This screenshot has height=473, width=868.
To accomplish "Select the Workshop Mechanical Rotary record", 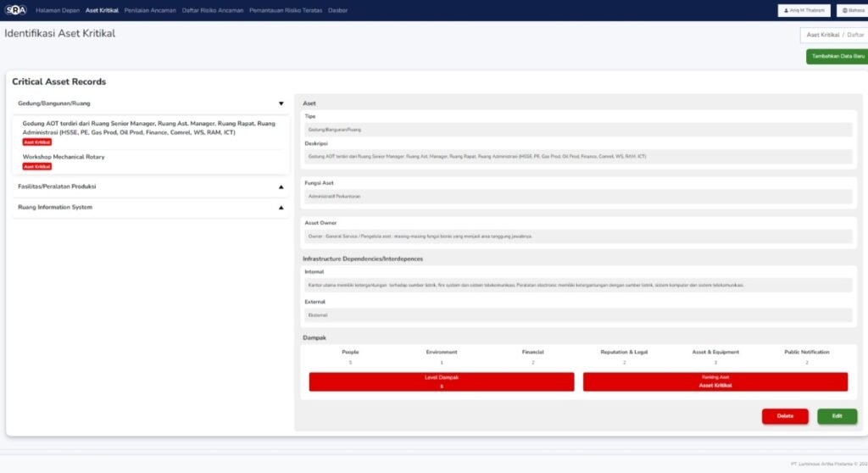I will point(64,157).
